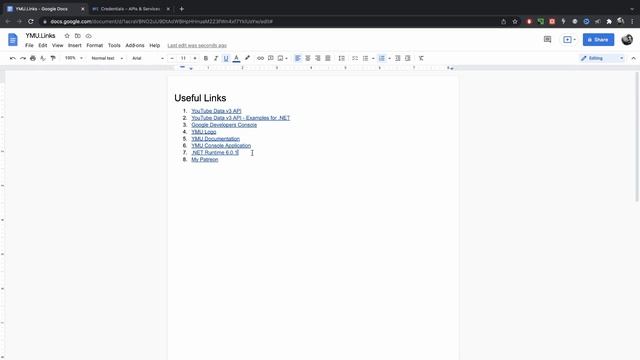The width and height of the screenshot is (640, 360).
Task: Expand numbered list style arrow
Action: (389, 58)
